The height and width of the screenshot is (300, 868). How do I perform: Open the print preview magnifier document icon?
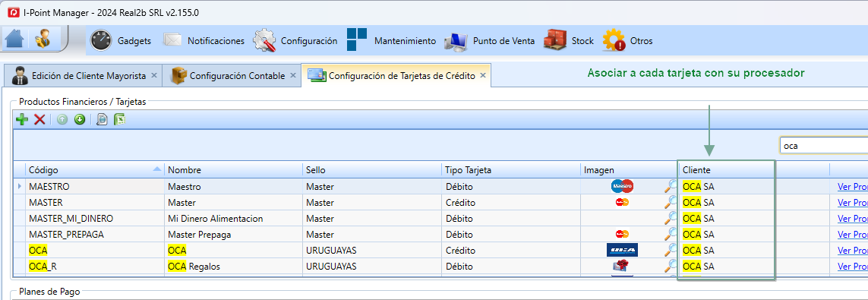102,119
